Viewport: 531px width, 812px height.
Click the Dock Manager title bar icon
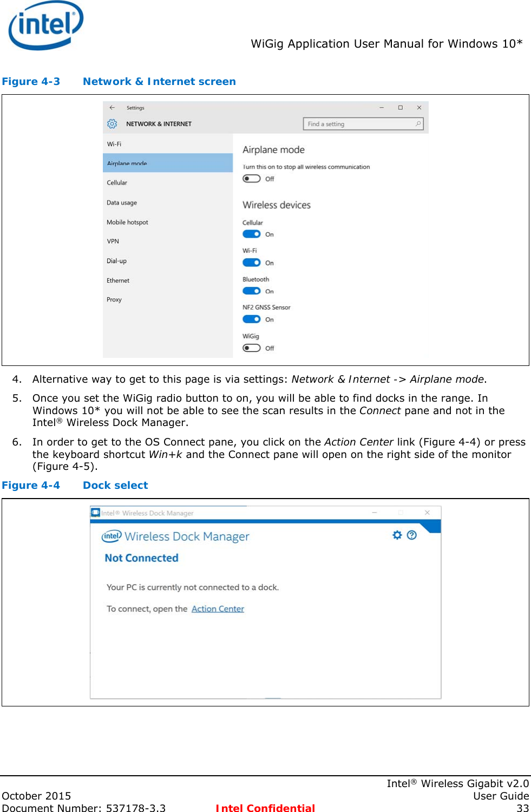pyautogui.click(x=95, y=513)
